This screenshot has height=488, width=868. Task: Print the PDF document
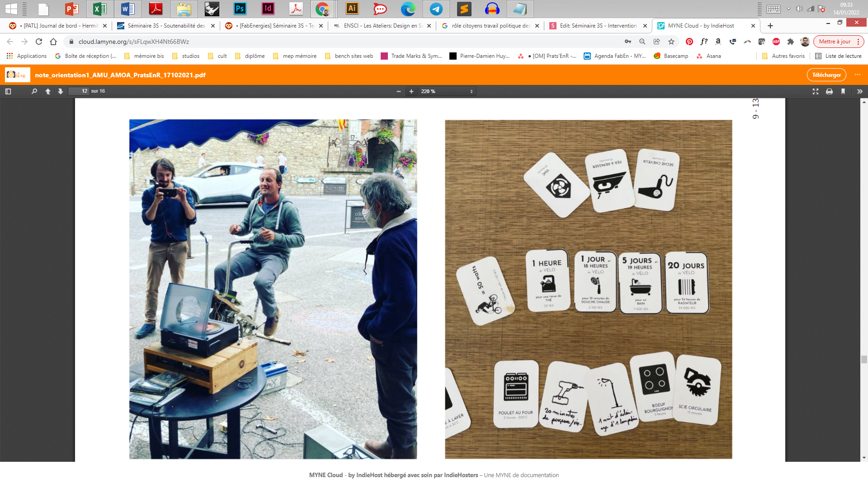pos(829,91)
